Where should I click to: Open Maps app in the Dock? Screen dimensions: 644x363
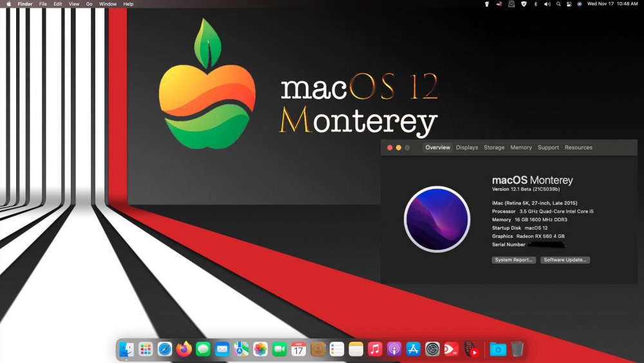click(x=241, y=349)
